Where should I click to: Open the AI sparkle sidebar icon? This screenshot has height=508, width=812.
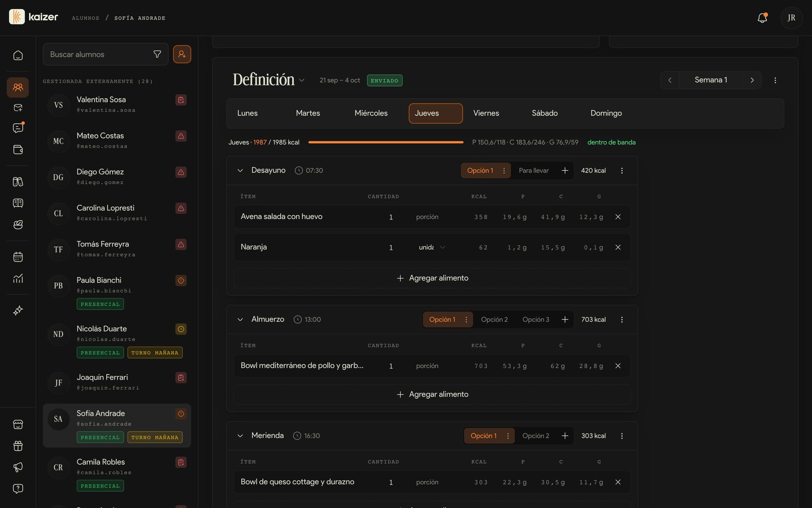tap(18, 310)
